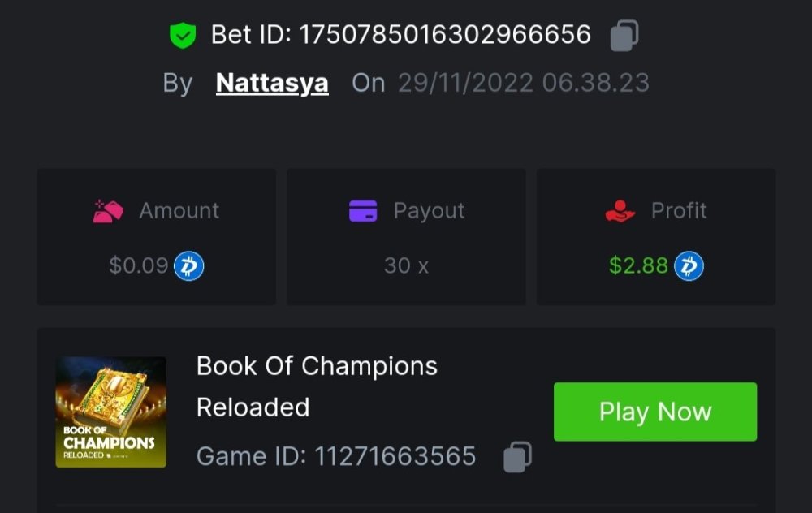Screen dimensions: 812x513
Task: Click the Game ID 11271663565 text
Action: point(336,456)
